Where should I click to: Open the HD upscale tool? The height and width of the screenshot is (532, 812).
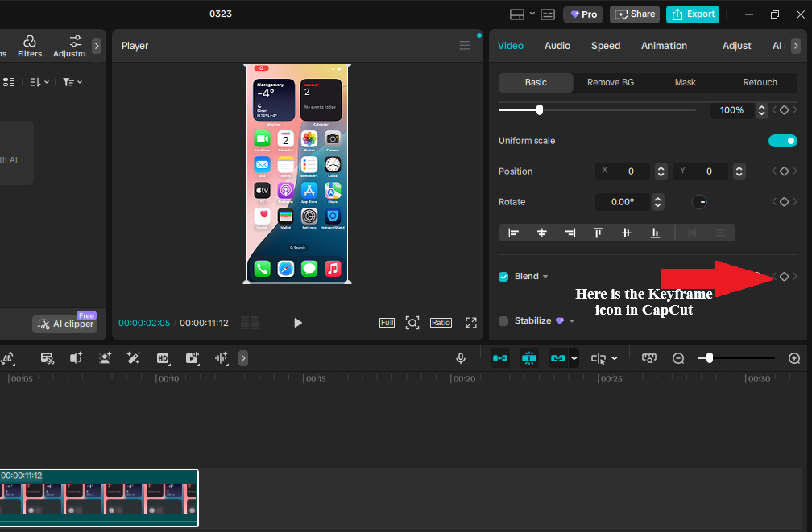click(x=163, y=358)
